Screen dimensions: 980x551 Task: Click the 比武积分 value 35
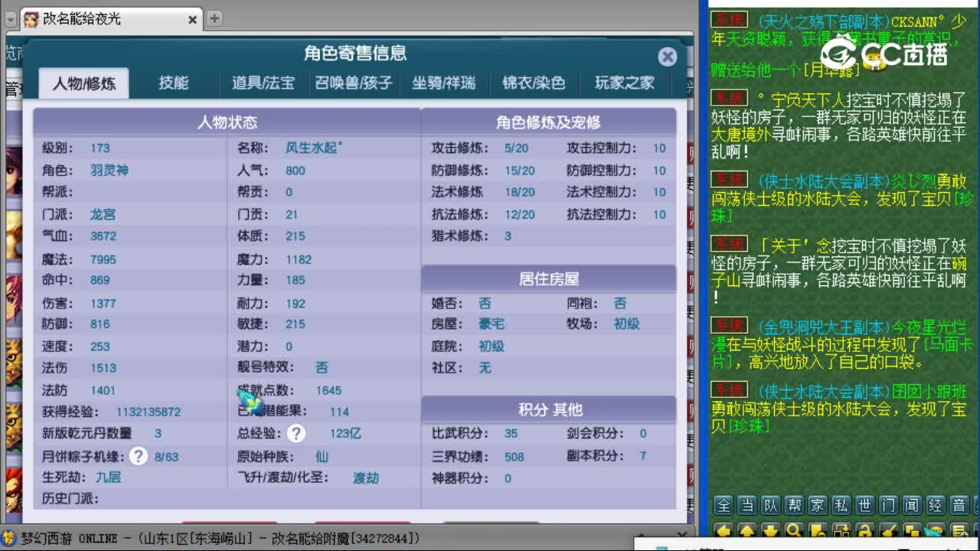click(x=511, y=434)
